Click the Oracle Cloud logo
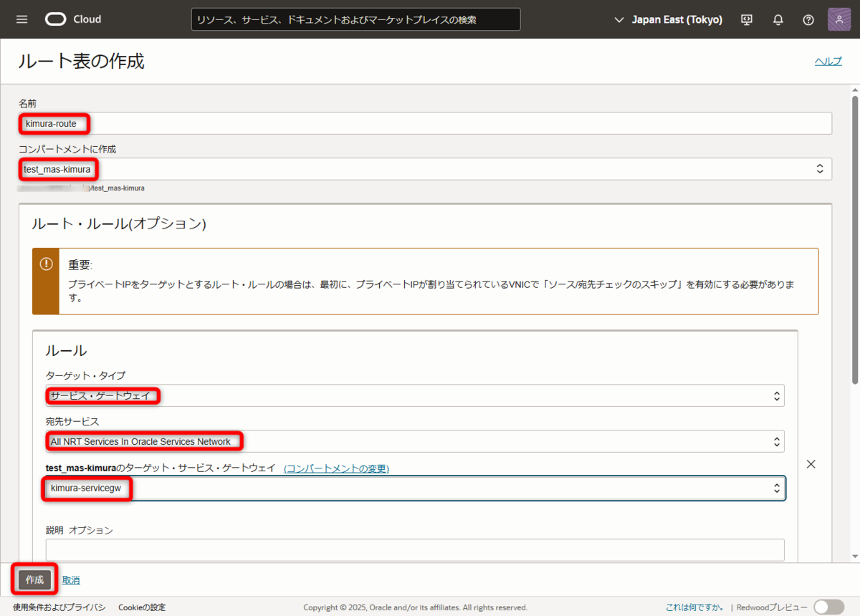 tap(73, 19)
